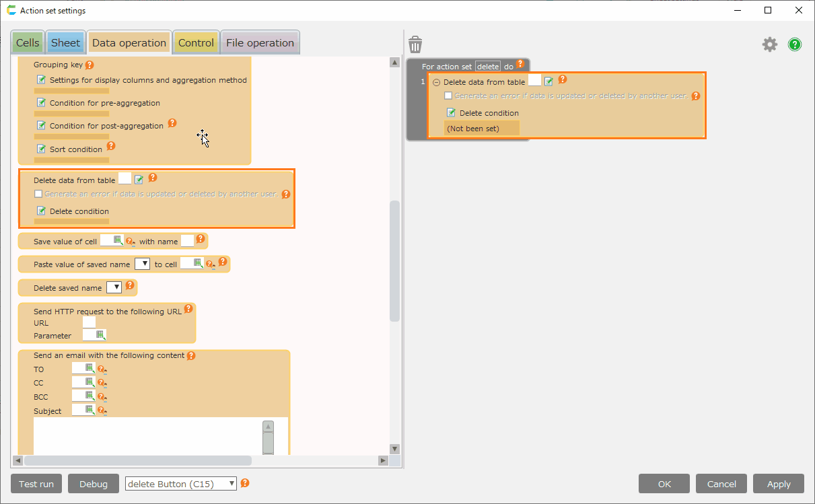Click Delete condition edit icon in left panel
Screen dimensions: 815x504
point(42,211)
